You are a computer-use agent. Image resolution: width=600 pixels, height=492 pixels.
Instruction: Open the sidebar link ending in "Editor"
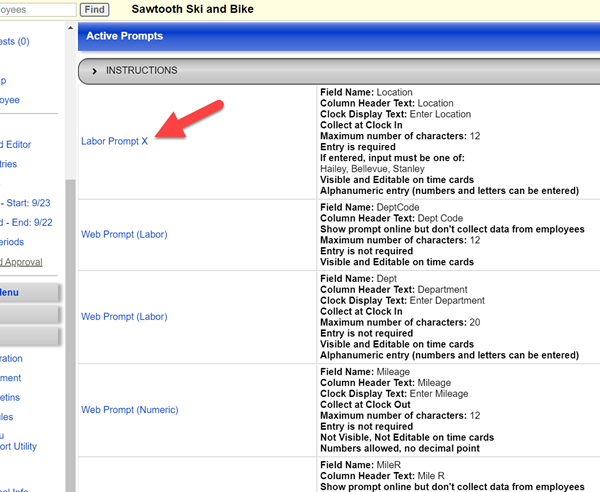coord(16,145)
